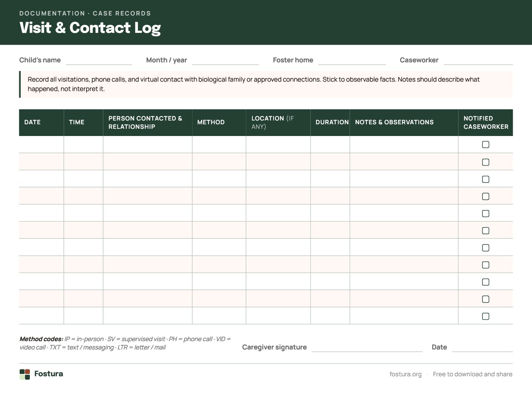532x411 pixels.
Task: Check the ninth row Notified Caseworker checkbox
Action: [486, 282]
